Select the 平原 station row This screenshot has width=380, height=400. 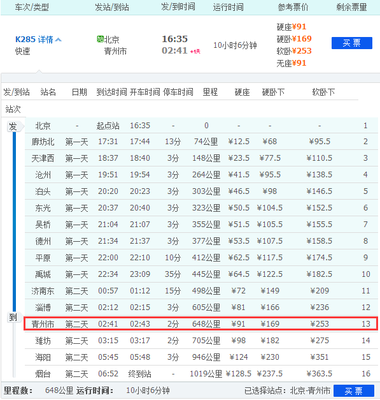click(202, 258)
